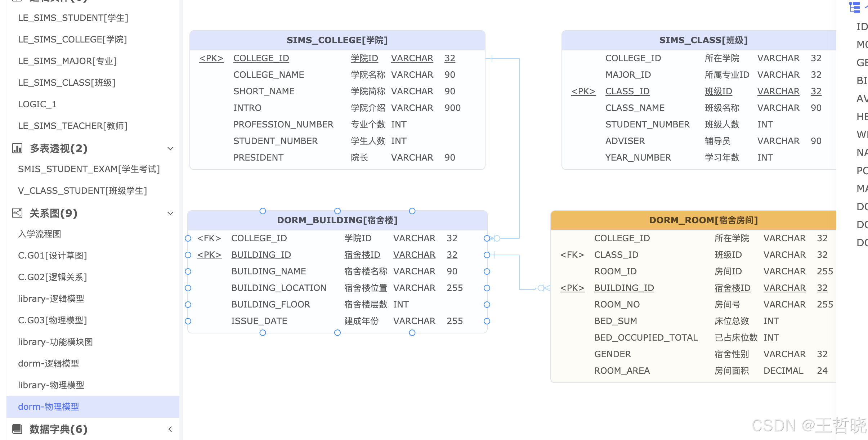Open the dorm-逻辑模型 diagram
This screenshot has width=868, height=440.
tap(49, 363)
